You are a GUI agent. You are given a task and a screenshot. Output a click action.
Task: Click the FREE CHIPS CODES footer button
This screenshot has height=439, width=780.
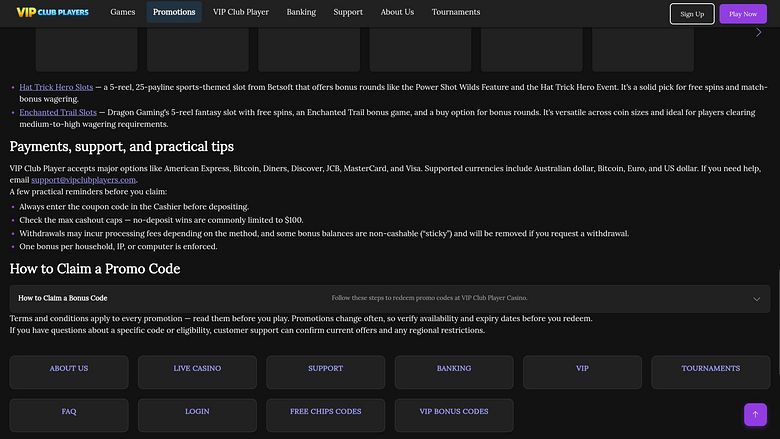pyautogui.click(x=325, y=415)
